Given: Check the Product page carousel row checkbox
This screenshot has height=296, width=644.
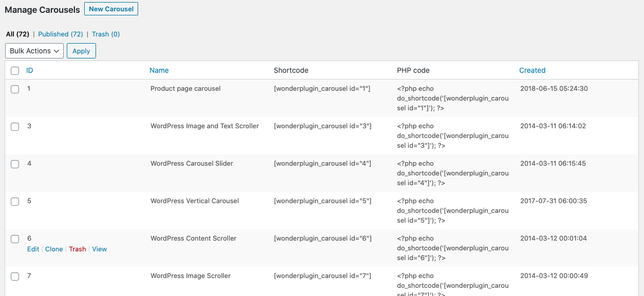Looking at the screenshot, I should [15, 89].
